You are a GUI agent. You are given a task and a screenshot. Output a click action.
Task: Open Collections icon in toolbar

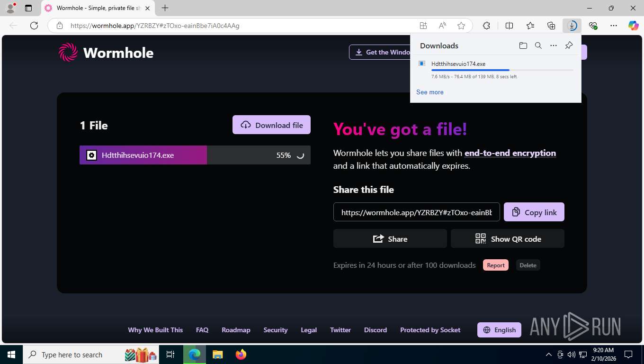pyautogui.click(x=551, y=26)
